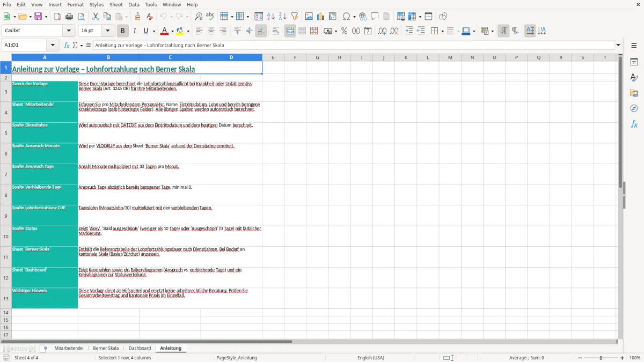
Task: Export directly as PDF
Action: point(57,17)
